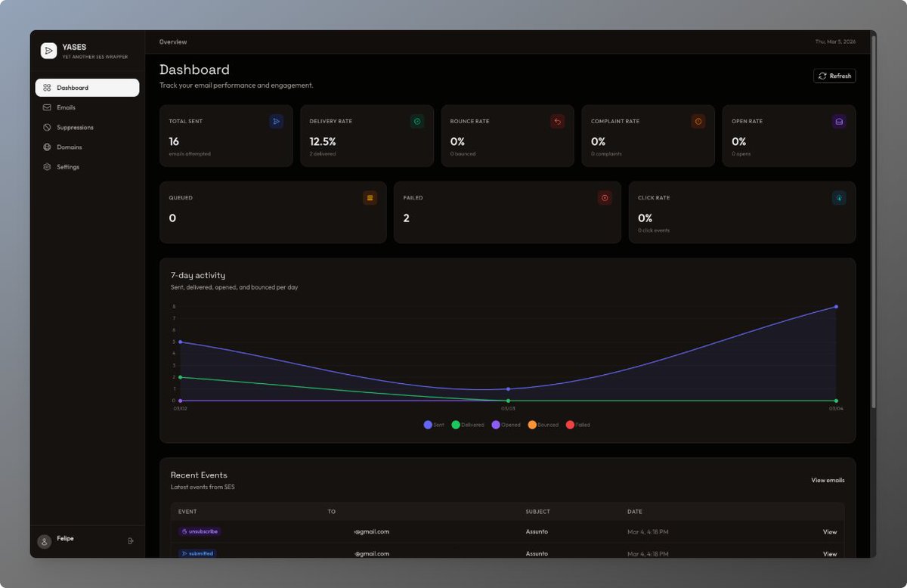Toggle the Delivered series in chart legend

click(x=468, y=425)
